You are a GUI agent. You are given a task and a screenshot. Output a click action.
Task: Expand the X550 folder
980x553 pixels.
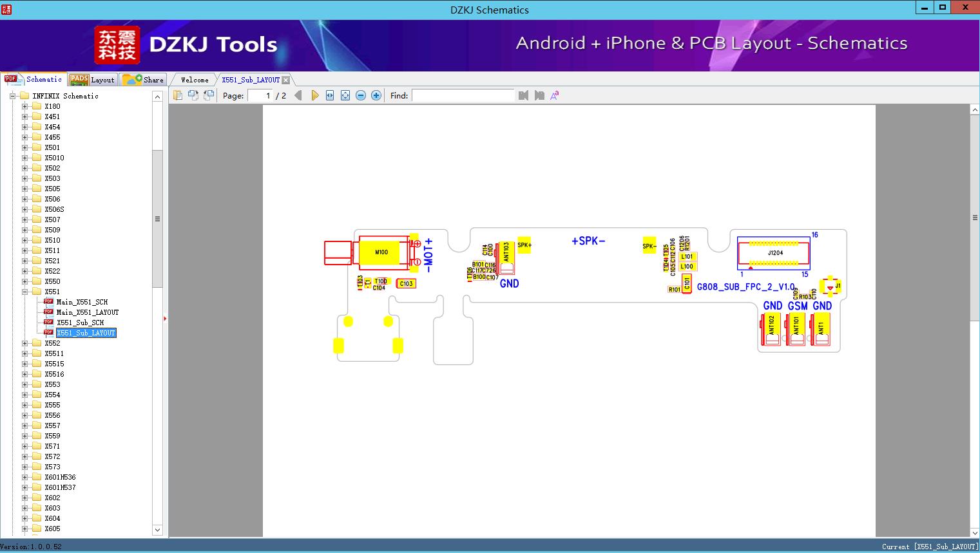25,281
